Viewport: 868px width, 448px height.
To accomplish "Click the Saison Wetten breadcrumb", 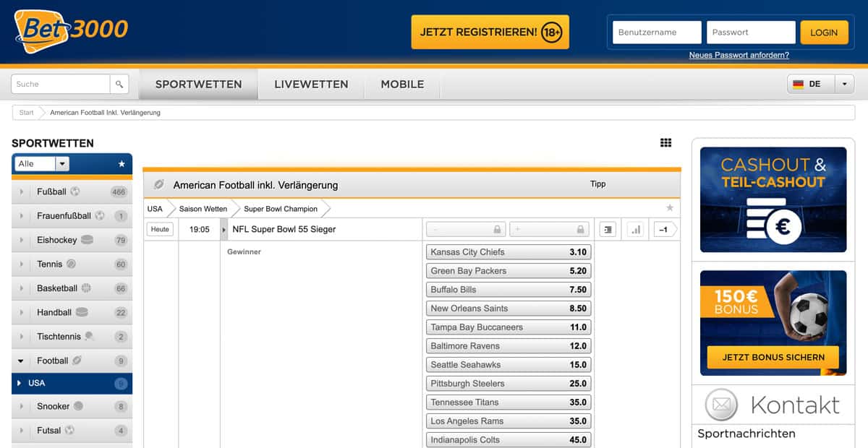I will pos(203,209).
